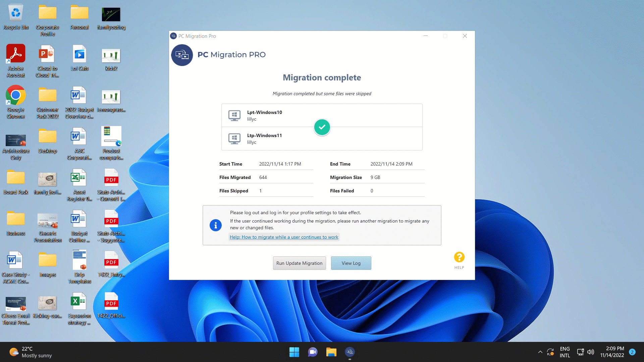Select the Lpt-Windows10 computer icon
The width and height of the screenshot is (644, 362).
click(x=234, y=116)
